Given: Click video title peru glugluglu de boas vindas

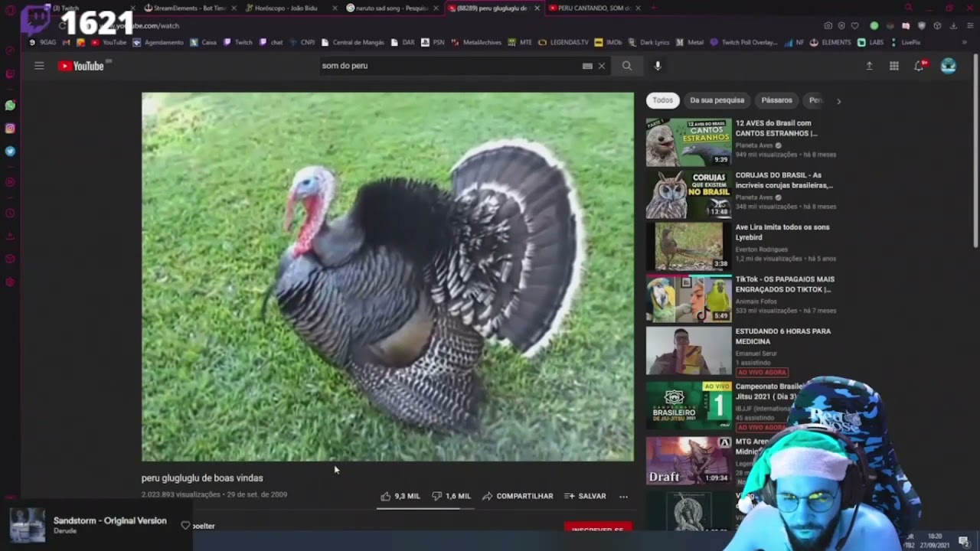Looking at the screenshot, I should click(202, 478).
